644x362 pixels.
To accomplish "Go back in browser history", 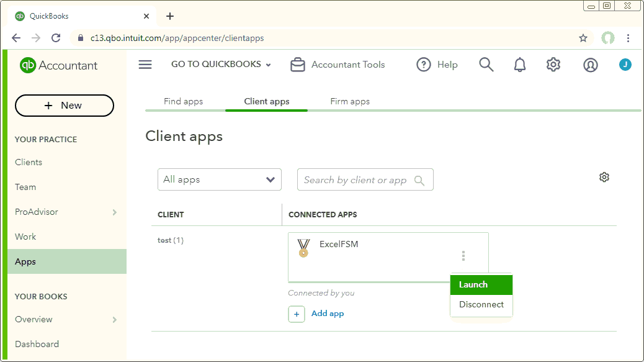I will coord(16,38).
